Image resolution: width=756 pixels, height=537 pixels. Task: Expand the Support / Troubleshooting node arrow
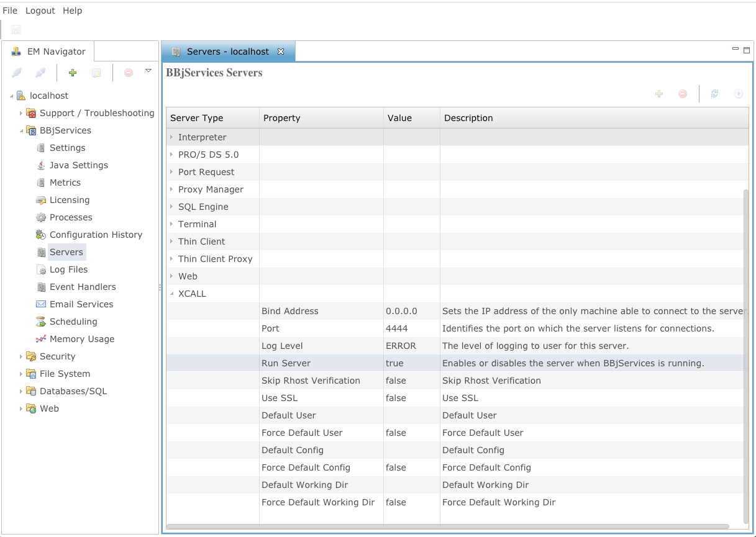click(21, 113)
